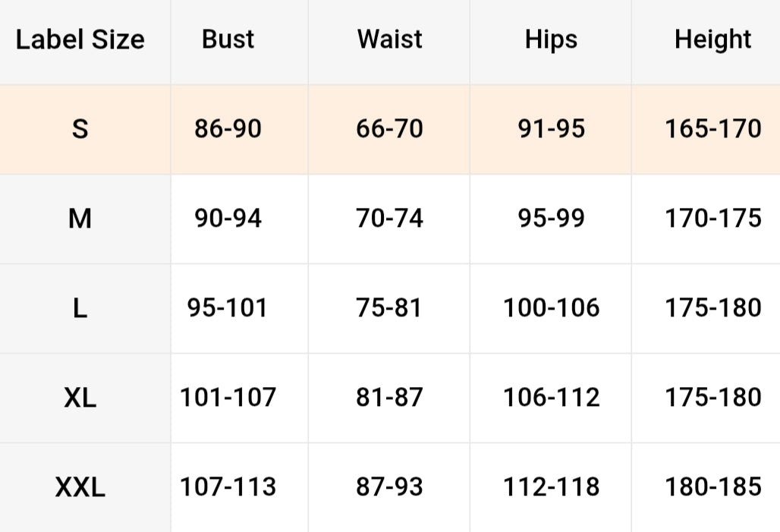Viewport: 780px width, 532px height.
Task: Click the M size label
Action: coord(80,219)
